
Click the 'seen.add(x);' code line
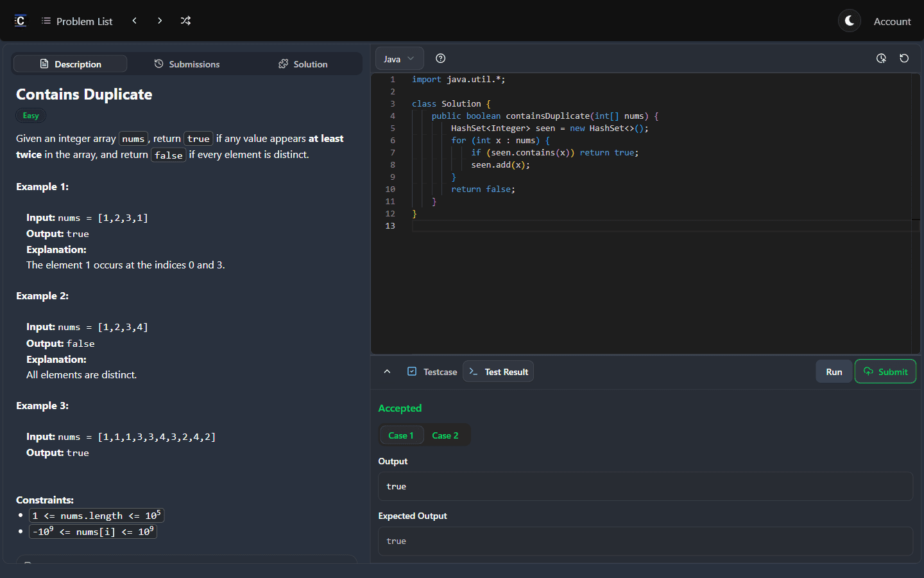click(501, 165)
